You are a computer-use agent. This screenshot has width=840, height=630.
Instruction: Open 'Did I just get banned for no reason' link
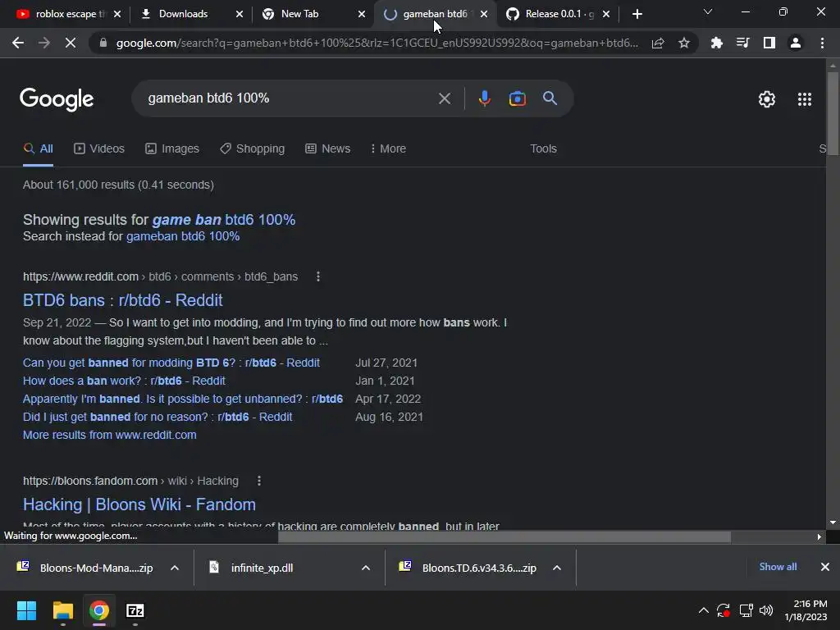click(157, 417)
